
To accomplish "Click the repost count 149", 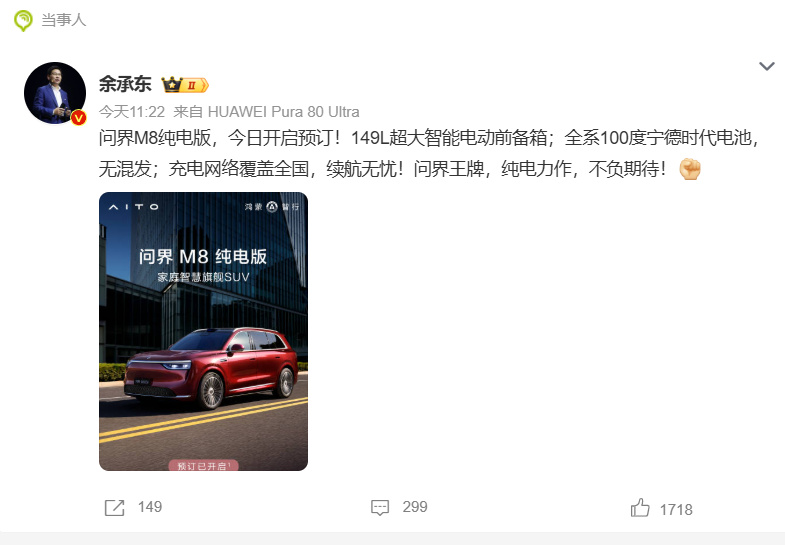I will (x=150, y=507).
